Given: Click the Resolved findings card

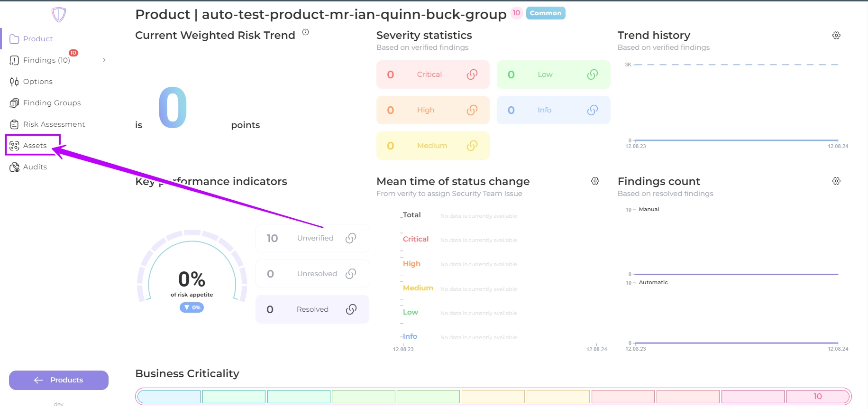Looking at the screenshot, I should (312, 309).
